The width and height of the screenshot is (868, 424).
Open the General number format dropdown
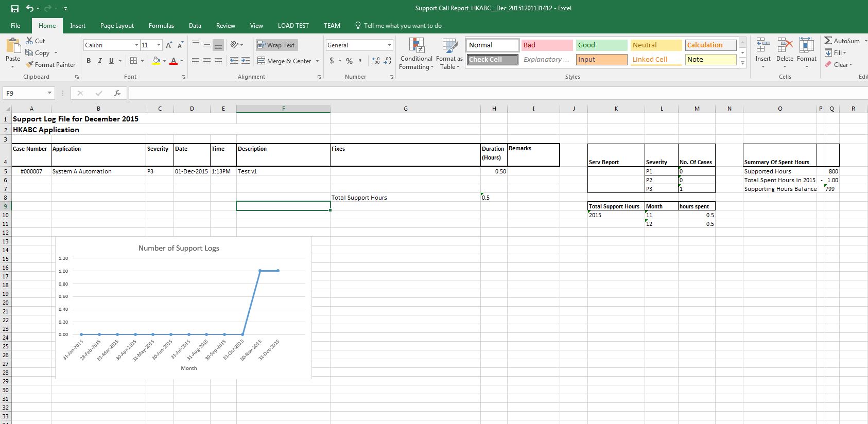[389, 45]
